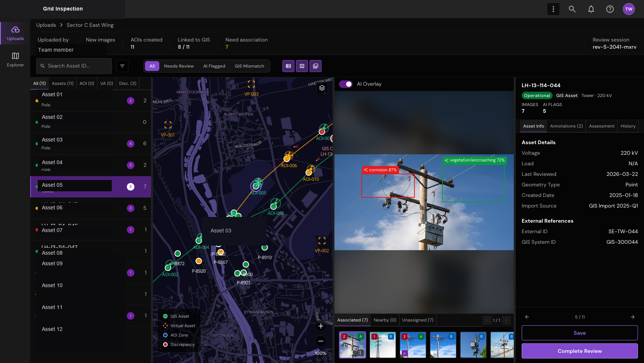
Task: Open the Uploads sidebar section
Action: coord(15,33)
